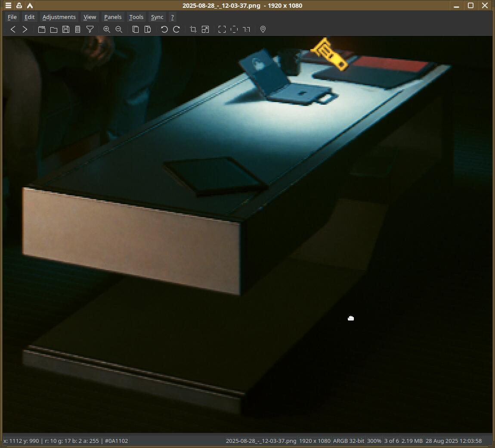495x448 pixels.
Task: Paste from clipboard icon
Action: pyautogui.click(x=148, y=29)
